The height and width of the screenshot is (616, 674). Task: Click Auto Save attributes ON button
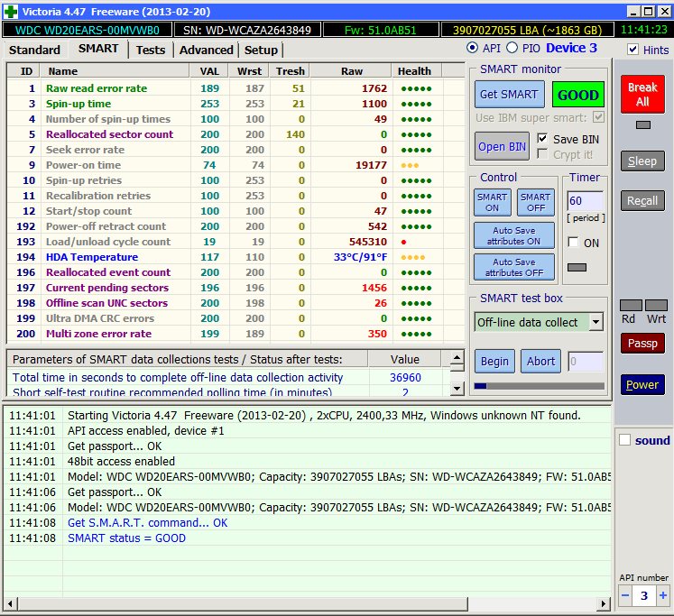point(514,235)
